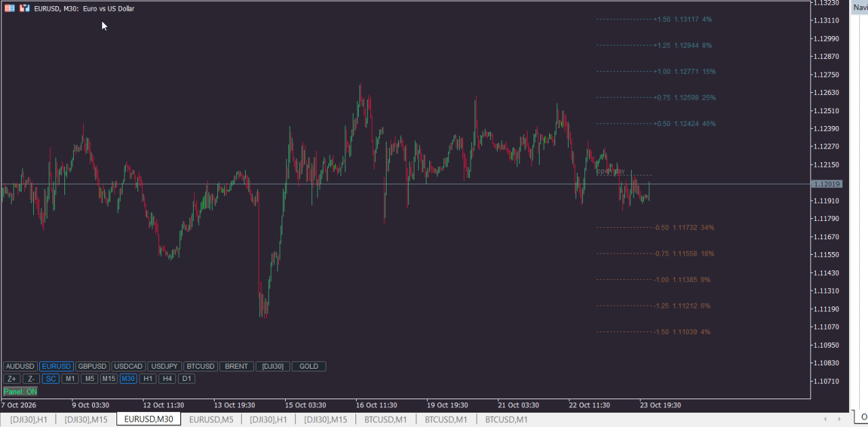Select the BRENT symbol button
This screenshot has width=868, height=427.
click(236, 367)
